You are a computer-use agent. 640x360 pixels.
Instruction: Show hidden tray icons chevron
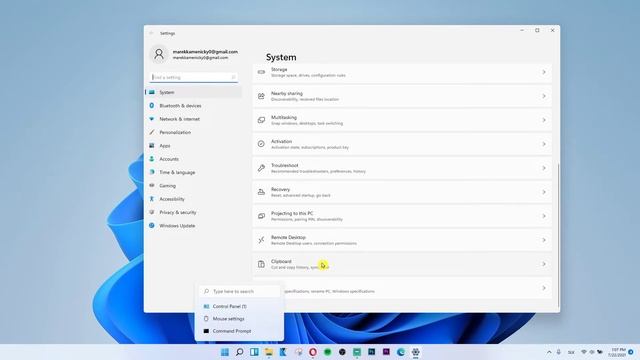pyautogui.click(x=549, y=352)
